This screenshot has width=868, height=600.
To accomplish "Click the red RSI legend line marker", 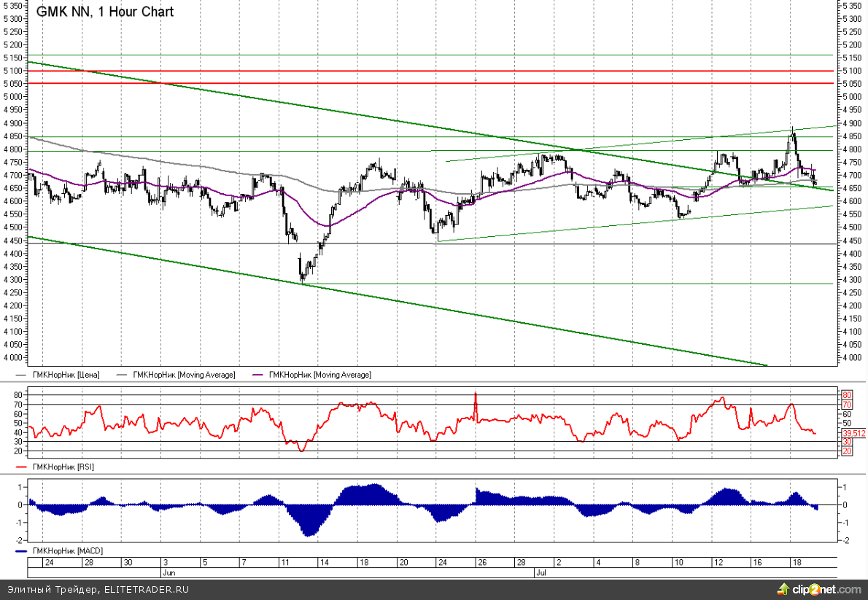I will [20, 466].
